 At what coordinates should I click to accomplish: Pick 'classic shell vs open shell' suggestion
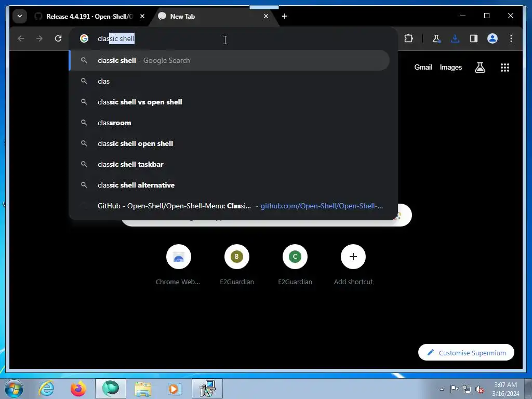[x=229, y=102]
